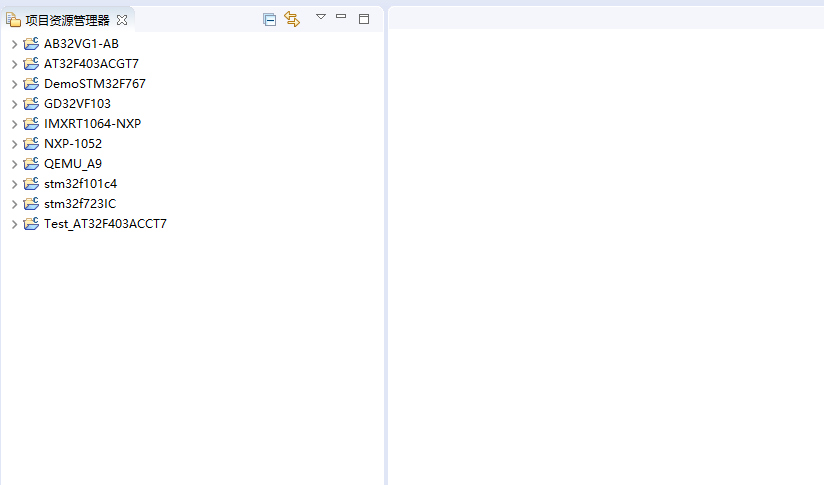This screenshot has height=485, width=824.
Task: Toggle Link with Editor arrows icon
Action: (x=292, y=19)
